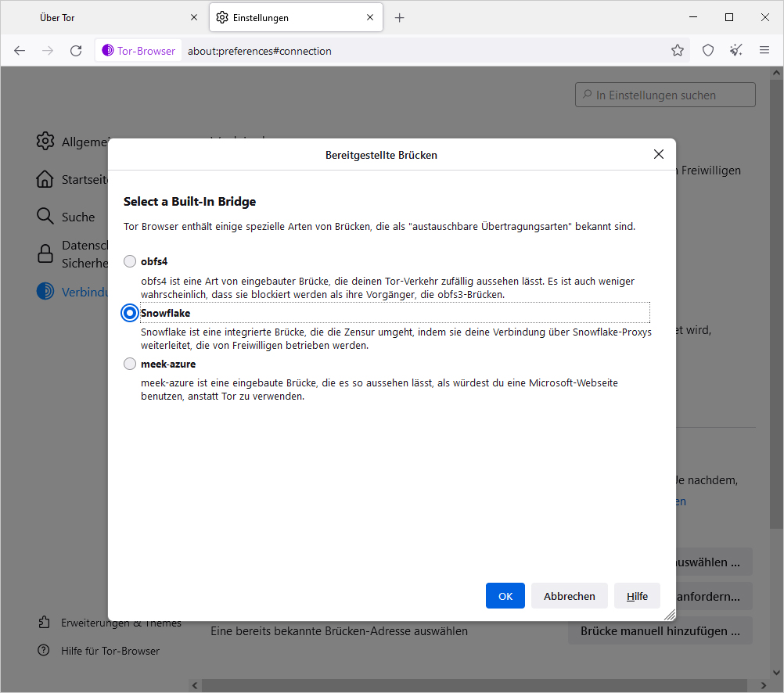Click the obfs4 description text
Screen dimensions: 784x693
(x=387, y=288)
